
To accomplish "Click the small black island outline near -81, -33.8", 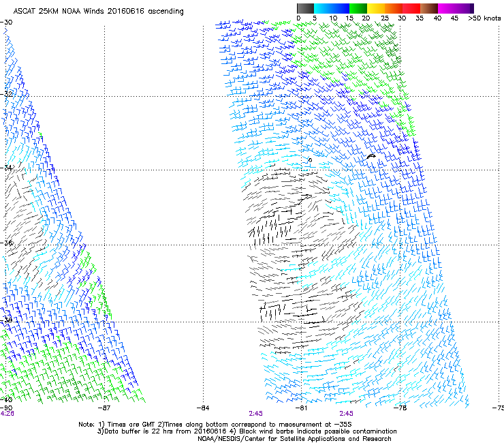I will click(310, 160).
